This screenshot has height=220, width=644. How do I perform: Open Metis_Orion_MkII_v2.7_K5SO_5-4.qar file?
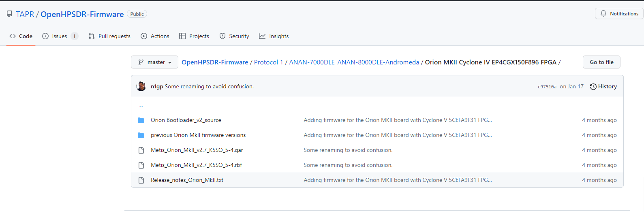[197, 150]
